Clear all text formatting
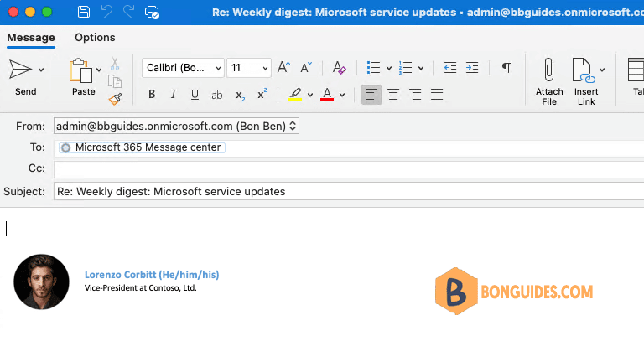This screenshot has height=346, width=644. [x=340, y=68]
